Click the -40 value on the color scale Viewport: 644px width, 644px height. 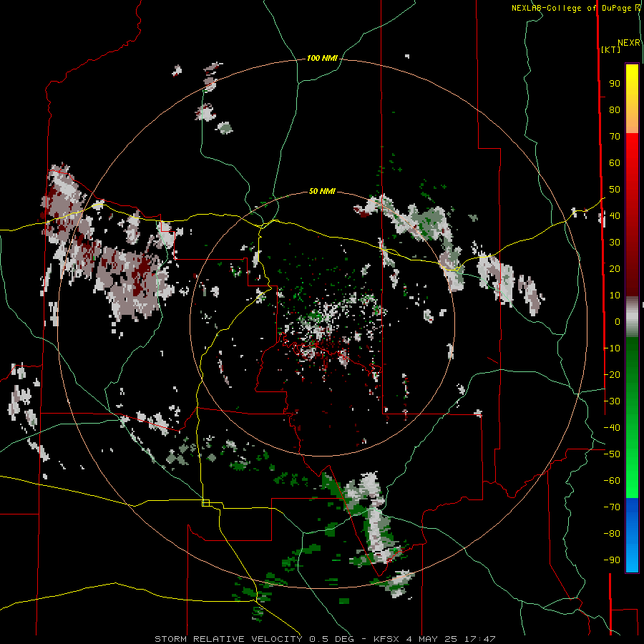[x=612, y=428]
